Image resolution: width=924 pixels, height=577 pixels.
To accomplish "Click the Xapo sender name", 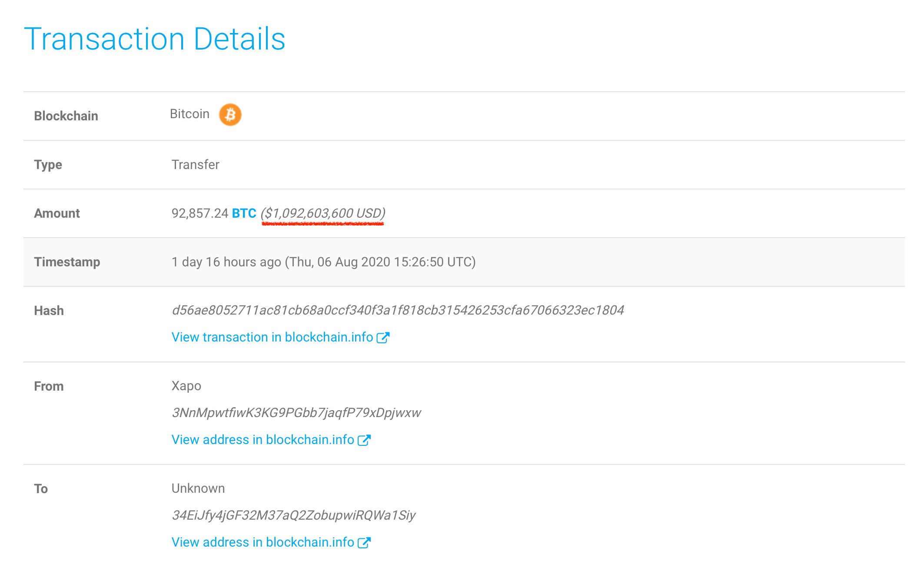I will click(x=186, y=386).
